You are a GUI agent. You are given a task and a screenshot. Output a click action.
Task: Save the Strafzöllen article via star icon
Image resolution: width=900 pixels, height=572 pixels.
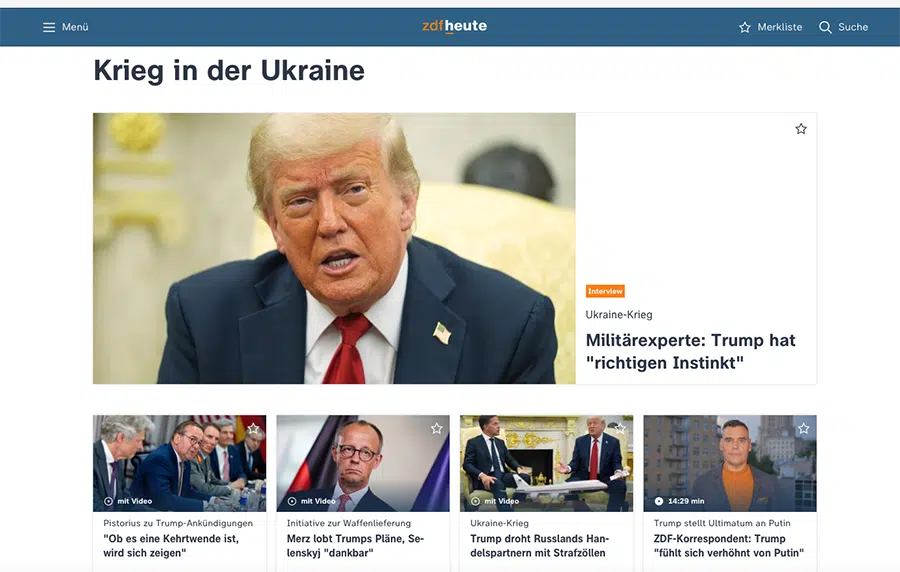click(x=620, y=428)
